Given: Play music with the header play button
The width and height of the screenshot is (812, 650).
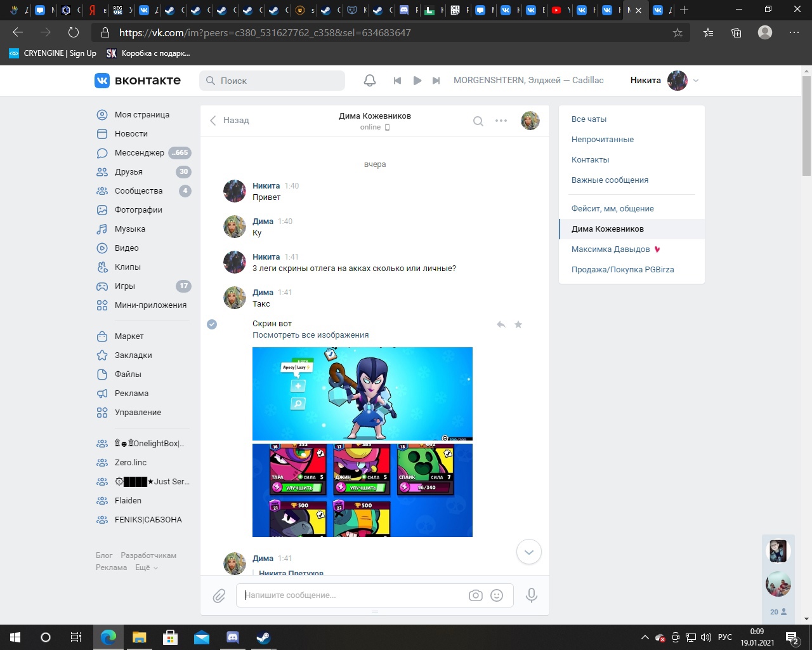Looking at the screenshot, I should (x=417, y=81).
